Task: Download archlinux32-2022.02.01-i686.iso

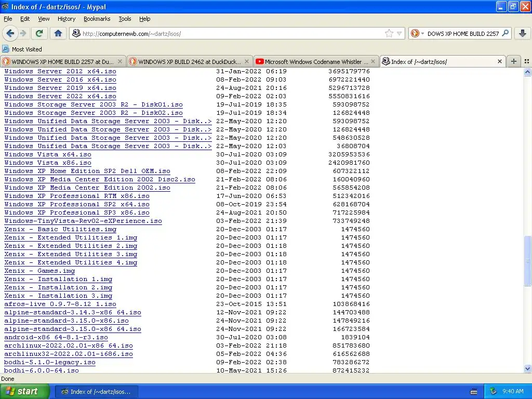Action: pyautogui.click(x=69, y=354)
